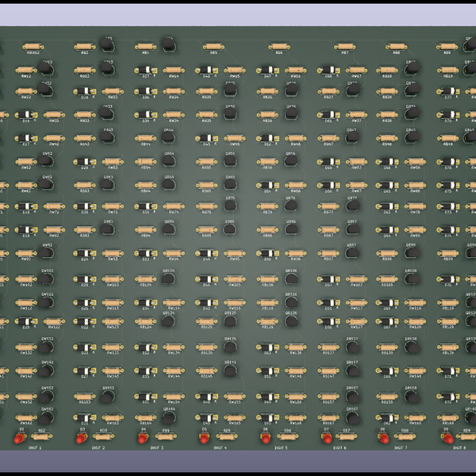
Task: Select resistor R87 in the top row
Action: 344,47
